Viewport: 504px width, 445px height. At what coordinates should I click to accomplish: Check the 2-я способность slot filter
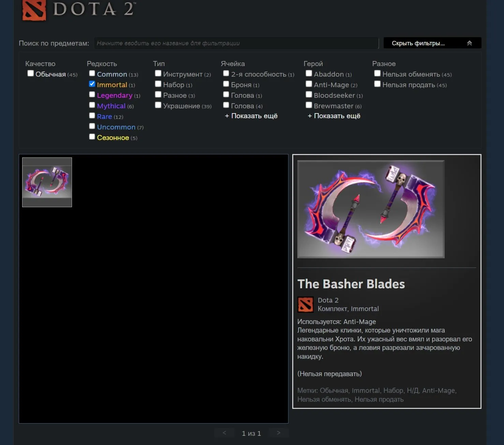coord(226,73)
